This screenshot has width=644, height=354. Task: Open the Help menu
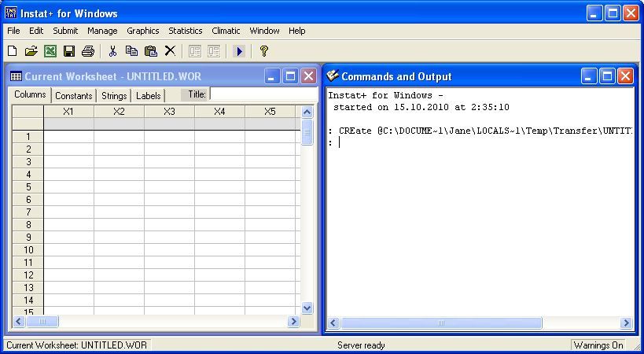tap(296, 31)
